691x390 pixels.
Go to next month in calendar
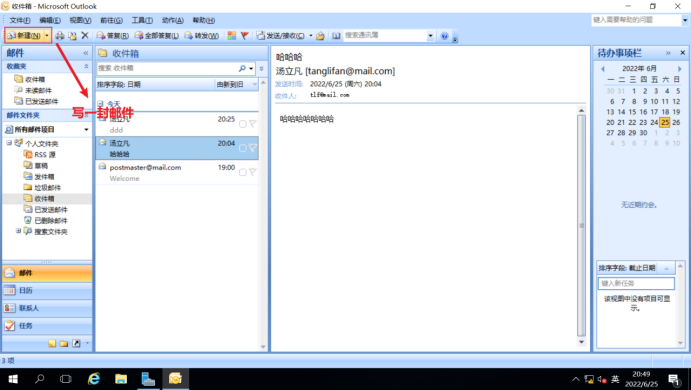click(x=680, y=69)
